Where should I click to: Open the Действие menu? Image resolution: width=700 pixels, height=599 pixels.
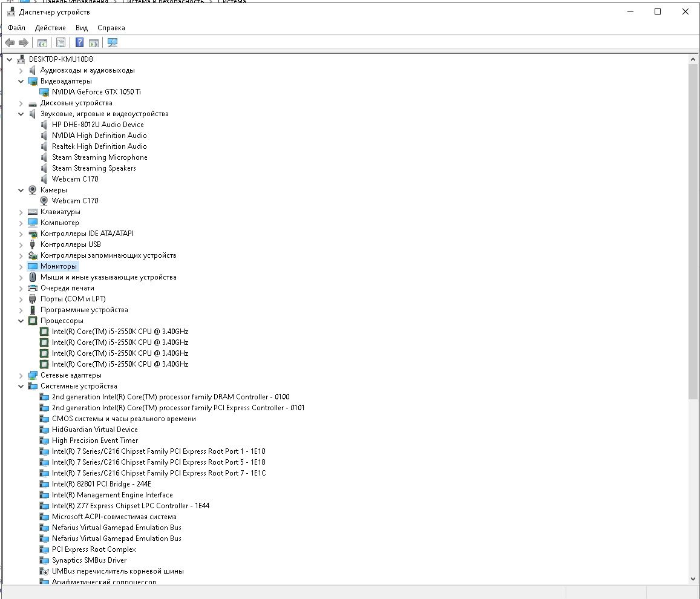50,28
